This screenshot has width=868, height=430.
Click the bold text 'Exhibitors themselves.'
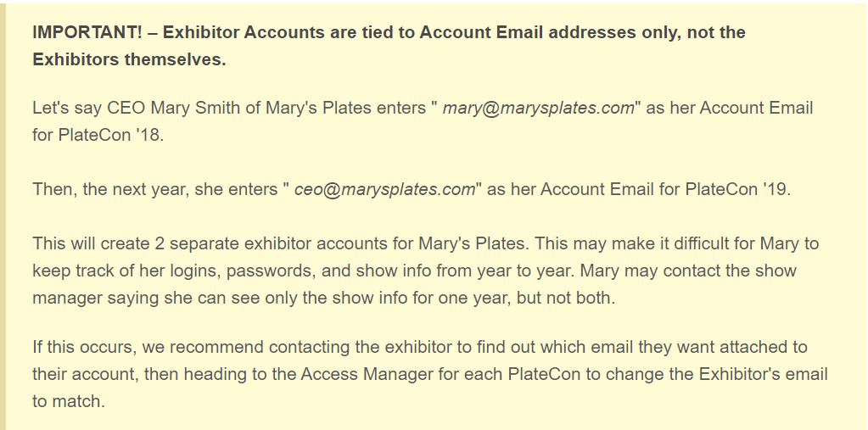(x=129, y=59)
